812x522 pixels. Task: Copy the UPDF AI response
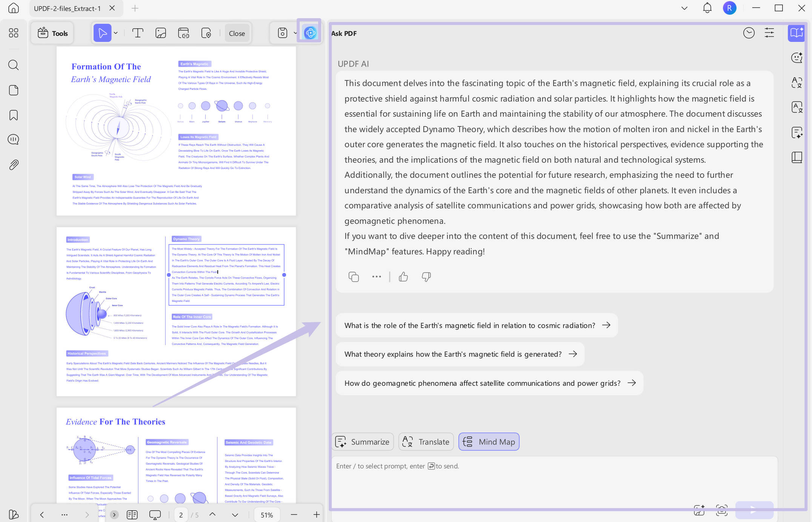click(x=354, y=277)
